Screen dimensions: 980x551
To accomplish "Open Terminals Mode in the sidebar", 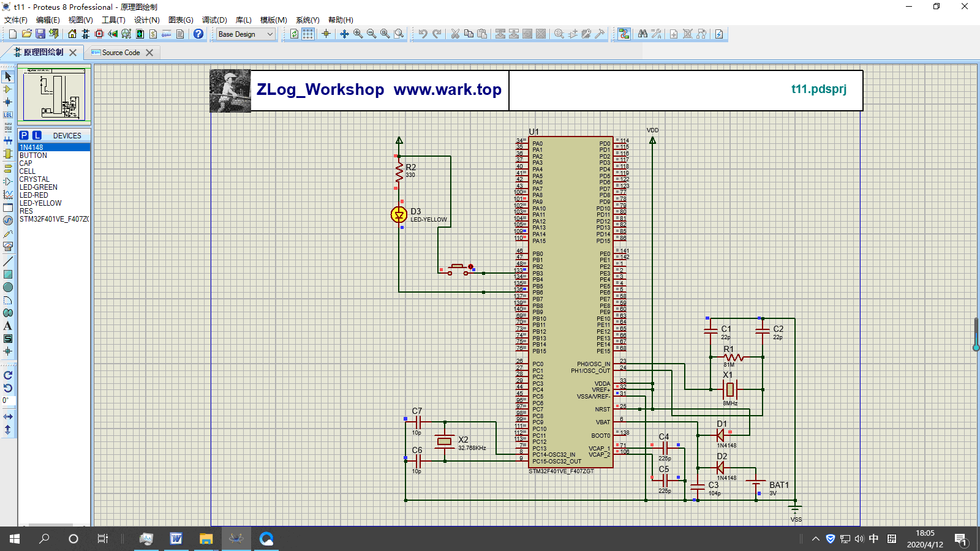I will point(8,168).
